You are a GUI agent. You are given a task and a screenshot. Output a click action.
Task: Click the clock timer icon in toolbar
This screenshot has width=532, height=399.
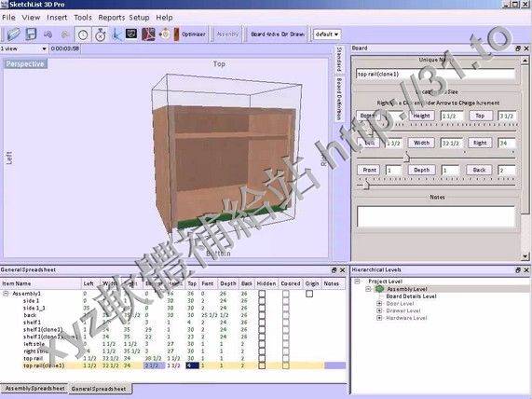83,34
